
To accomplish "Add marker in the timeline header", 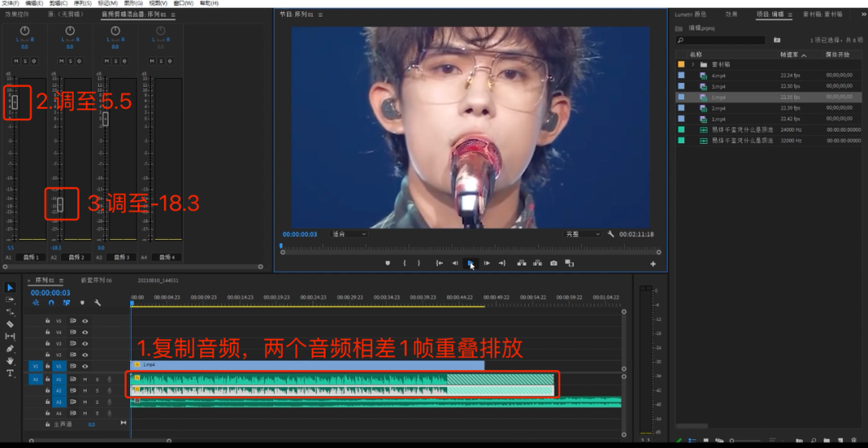I will (x=83, y=303).
